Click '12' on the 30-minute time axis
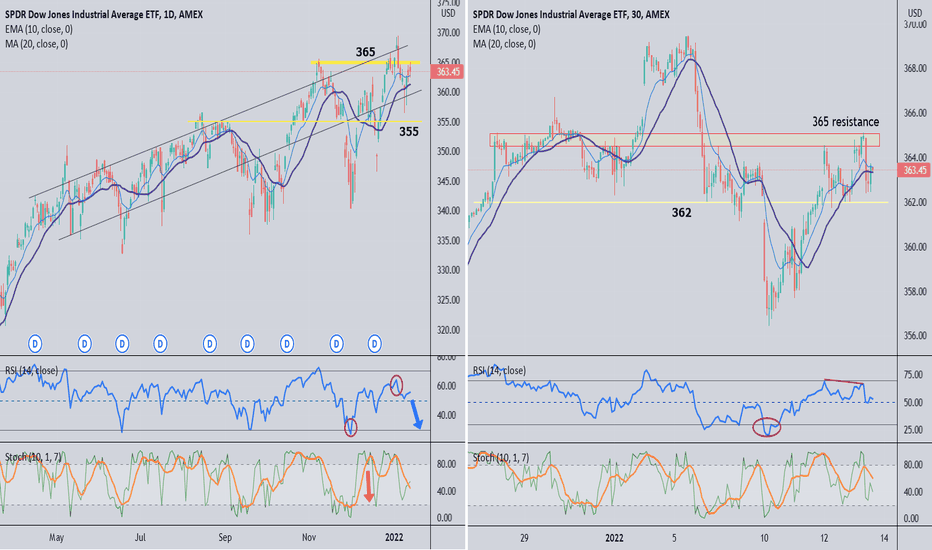This screenshot has height=550, width=932. (x=824, y=538)
